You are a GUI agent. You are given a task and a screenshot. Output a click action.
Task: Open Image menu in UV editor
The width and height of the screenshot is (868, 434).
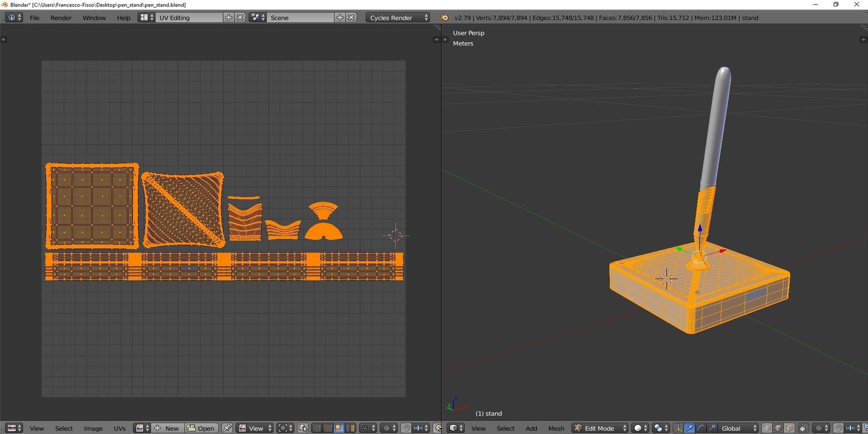93,428
